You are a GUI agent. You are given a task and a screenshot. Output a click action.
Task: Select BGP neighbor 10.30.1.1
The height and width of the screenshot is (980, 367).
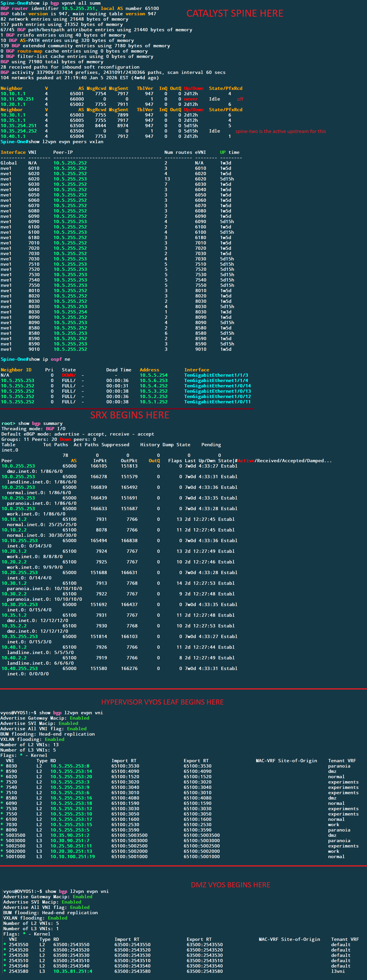click(x=13, y=115)
